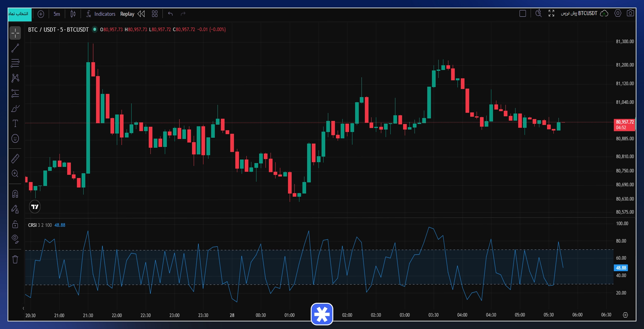Take a chart snapshot with camera icon
The width and height of the screenshot is (644, 329).
pos(630,13)
